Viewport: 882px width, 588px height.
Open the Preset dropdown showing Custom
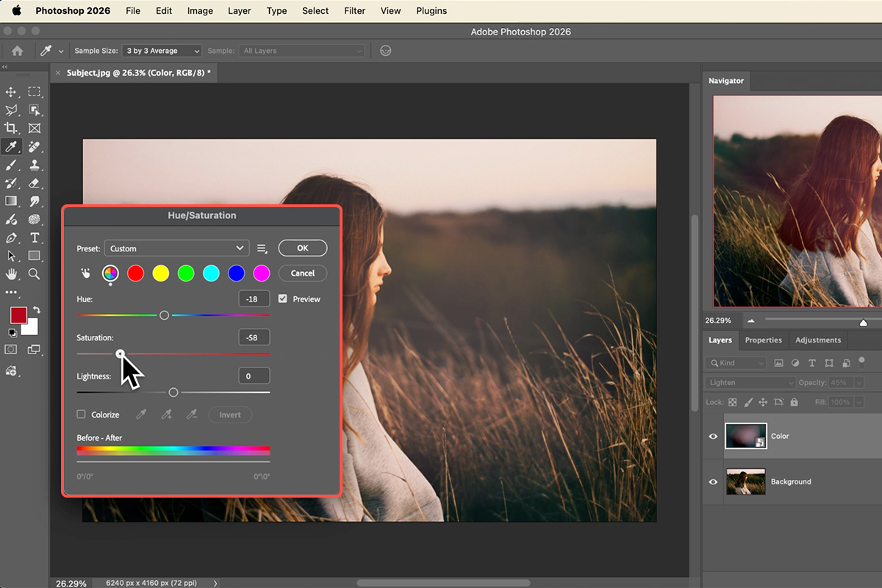click(x=176, y=248)
